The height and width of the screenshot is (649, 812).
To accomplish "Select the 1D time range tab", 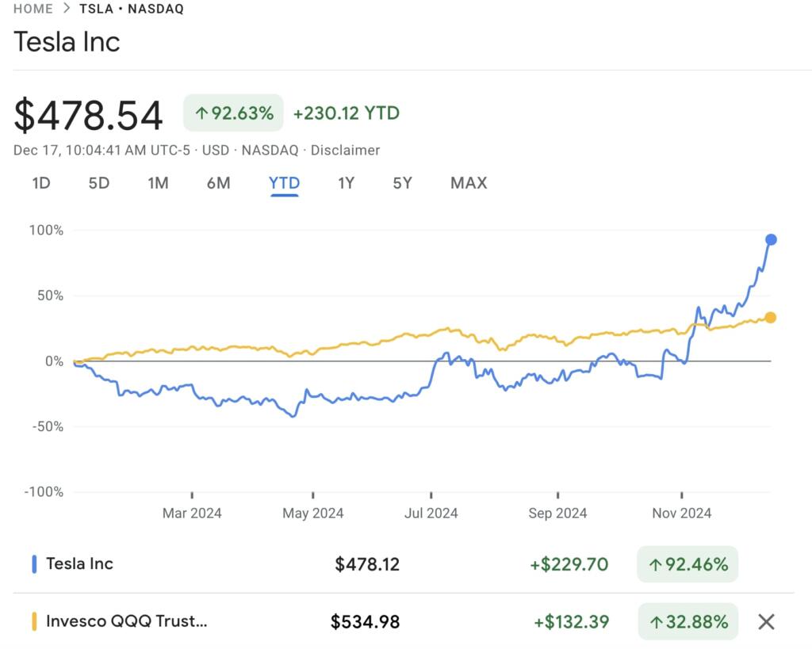I will pos(41,183).
